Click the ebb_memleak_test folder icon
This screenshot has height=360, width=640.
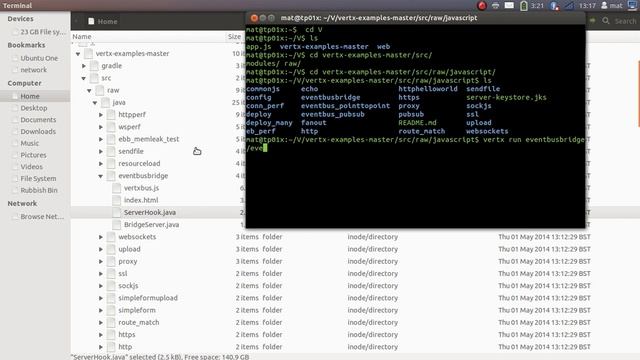[111, 139]
